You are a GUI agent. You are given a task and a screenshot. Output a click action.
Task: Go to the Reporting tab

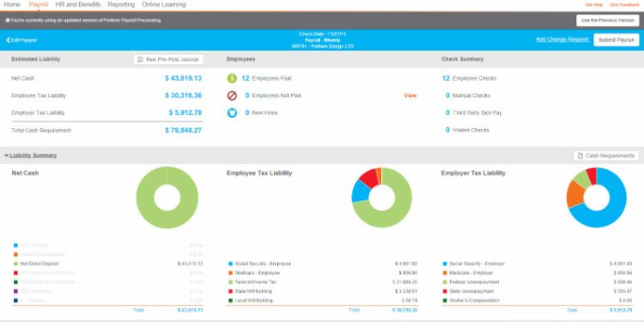click(x=121, y=4)
